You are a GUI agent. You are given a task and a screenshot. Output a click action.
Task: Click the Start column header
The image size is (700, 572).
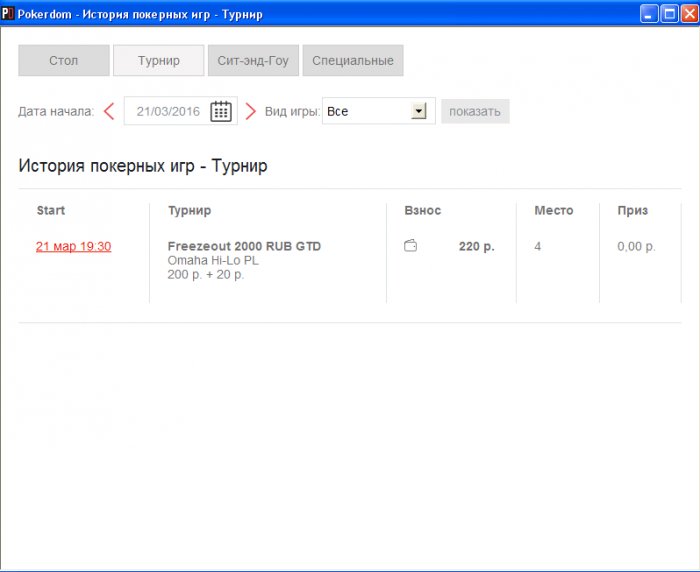click(x=50, y=211)
